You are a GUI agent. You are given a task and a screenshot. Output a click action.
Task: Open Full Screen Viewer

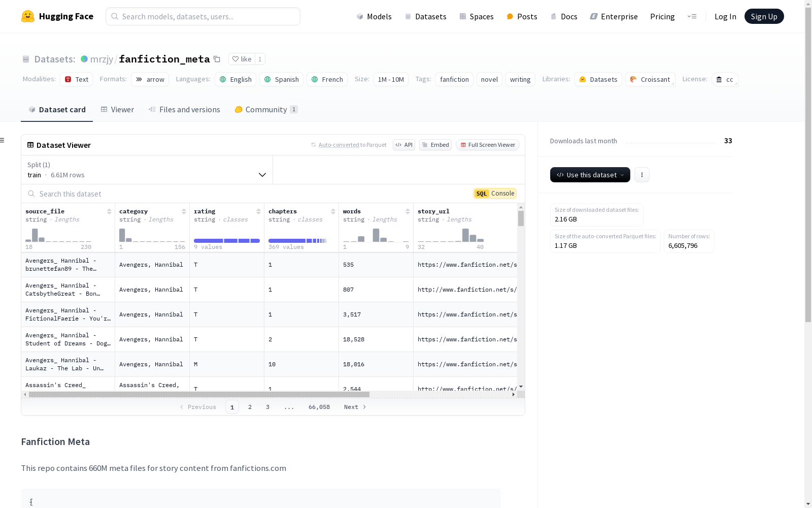(488, 145)
